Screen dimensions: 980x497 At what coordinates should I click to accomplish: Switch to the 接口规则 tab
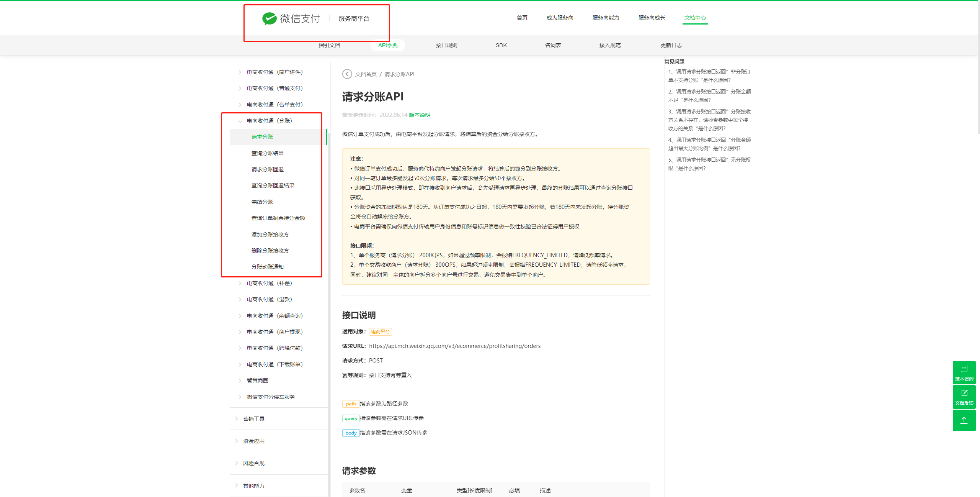click(446, 45)
